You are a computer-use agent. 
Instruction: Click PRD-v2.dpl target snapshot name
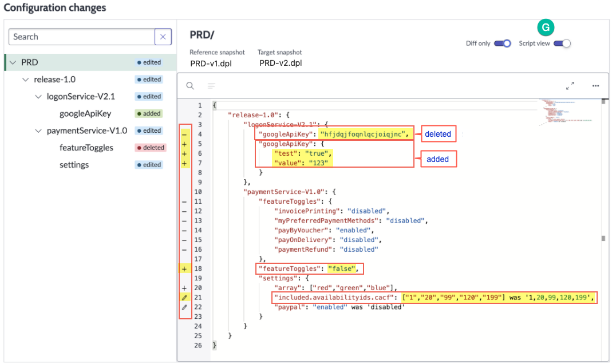281,63
